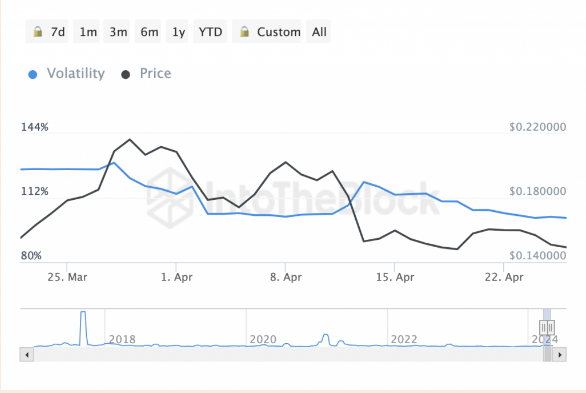The image size is (586, 393).
Task: Toggle the Price series label
Action: 155,73
